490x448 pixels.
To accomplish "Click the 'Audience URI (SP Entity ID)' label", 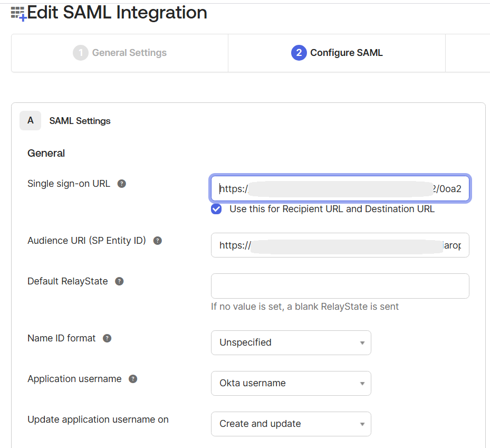I will coord(87,241).
